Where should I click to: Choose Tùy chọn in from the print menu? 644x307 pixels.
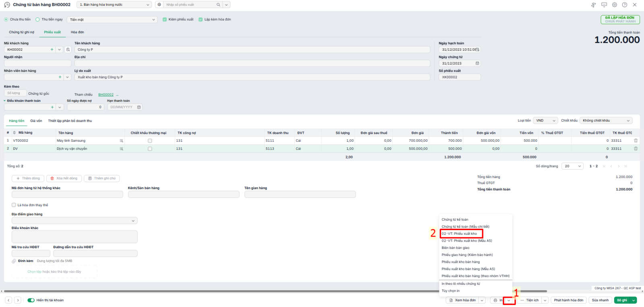coord(450,291)
